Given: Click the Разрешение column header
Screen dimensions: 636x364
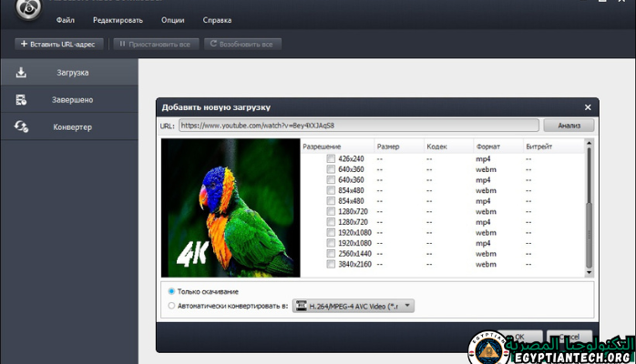Looking at the screenshot, I should pyautogui.click(x=337, y=147).
